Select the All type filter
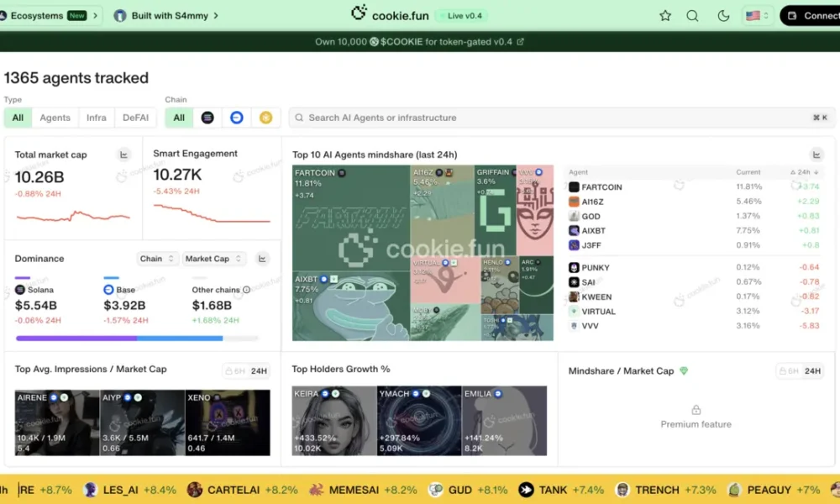The height and width of the screenshot is (504, 840). point(18,118)
